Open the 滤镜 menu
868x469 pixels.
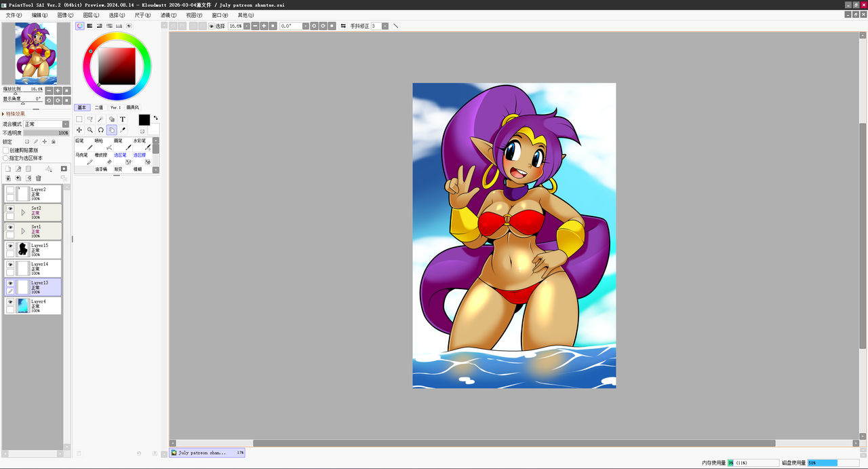[168, 15]
